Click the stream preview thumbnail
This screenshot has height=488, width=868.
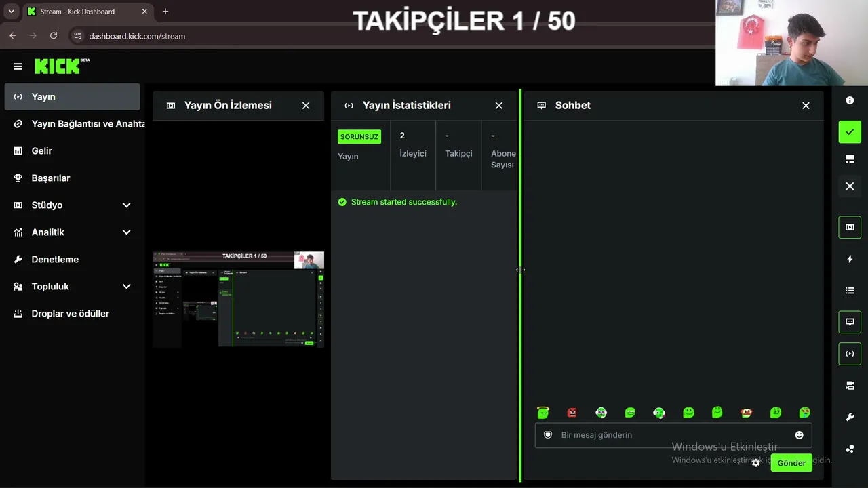click(x=238, y=299)
